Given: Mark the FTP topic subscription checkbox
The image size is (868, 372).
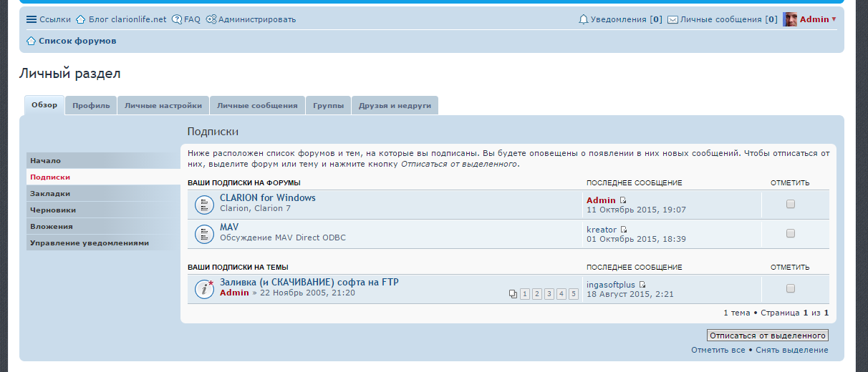Looking at the screenshot, I should (791, 288).
